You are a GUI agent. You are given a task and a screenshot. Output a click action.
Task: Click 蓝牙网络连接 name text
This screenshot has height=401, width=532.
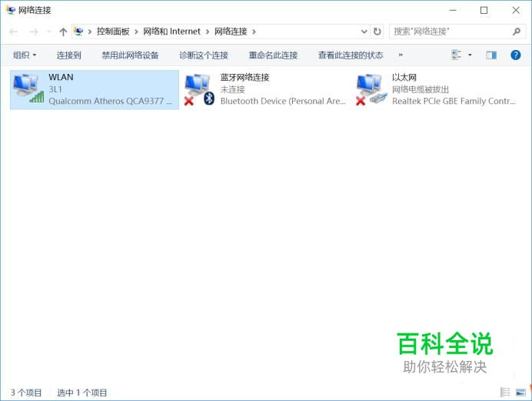point(244,77)
